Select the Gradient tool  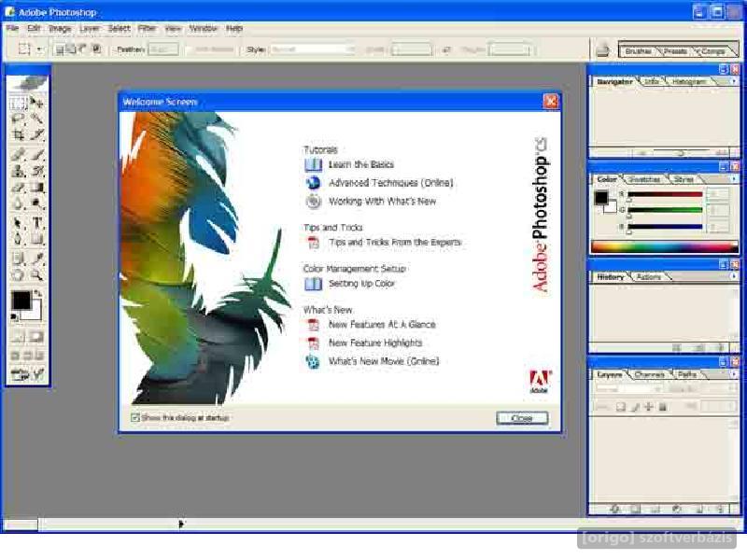pyautogui.click(x=36, y=188)
